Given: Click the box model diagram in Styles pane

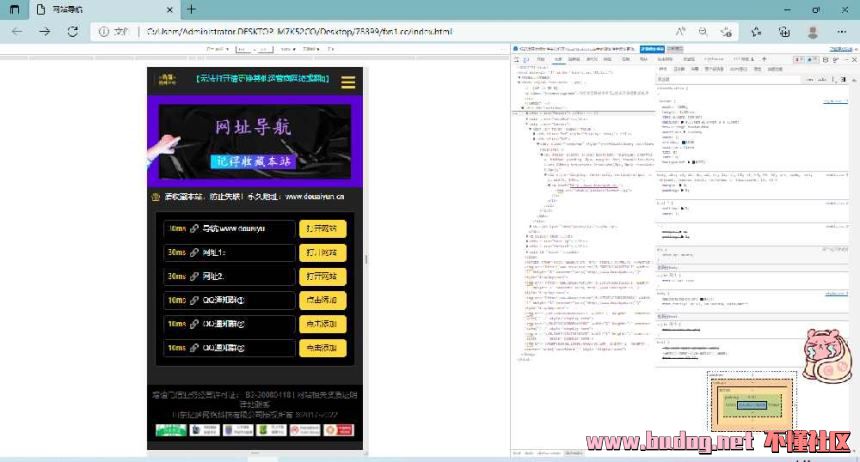Looking at the screenshot, I should (x=751, y=401).
